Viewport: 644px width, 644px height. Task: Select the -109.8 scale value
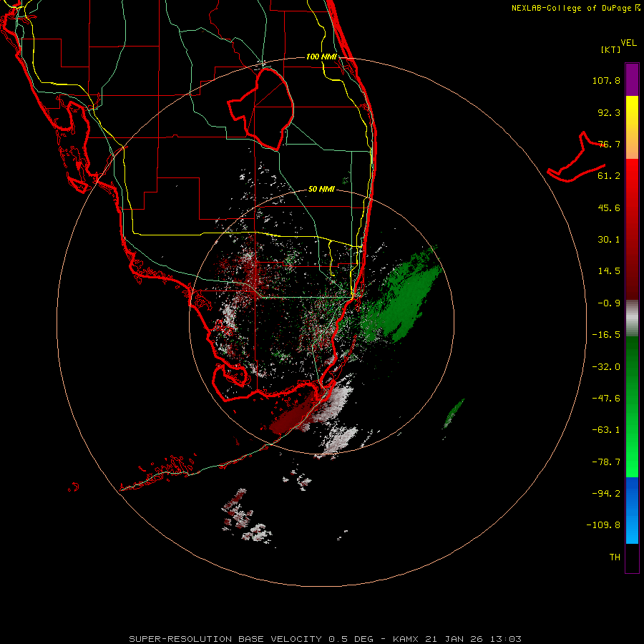point(603,525)
